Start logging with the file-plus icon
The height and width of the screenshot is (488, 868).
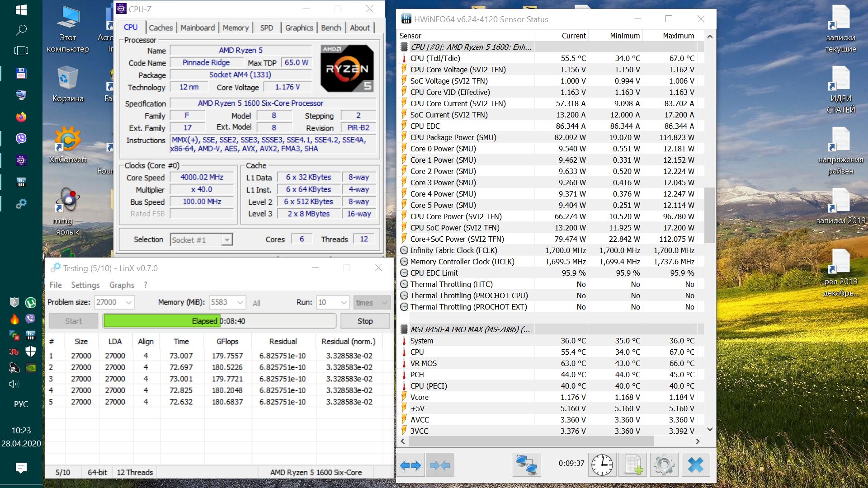[633, 465]
